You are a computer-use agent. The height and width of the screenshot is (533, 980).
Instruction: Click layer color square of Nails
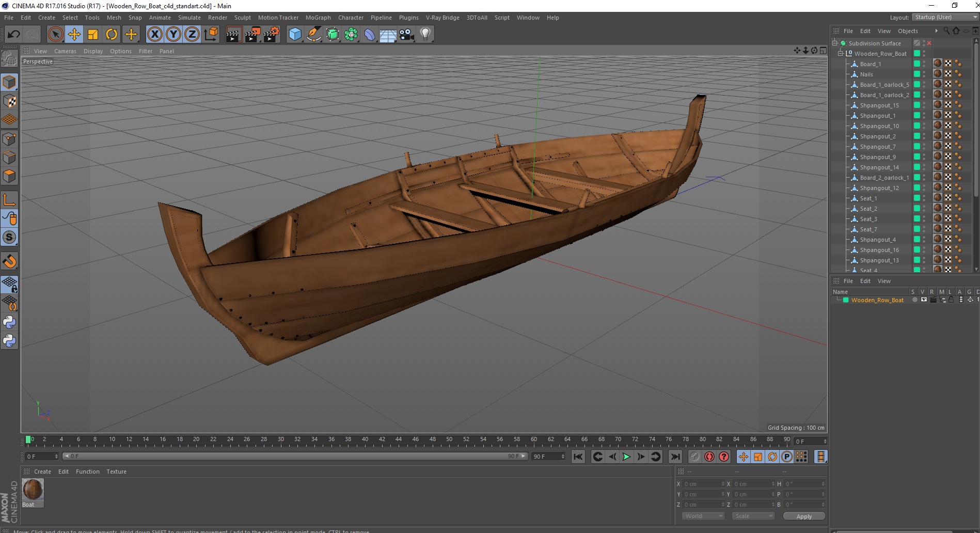point(917,74)
